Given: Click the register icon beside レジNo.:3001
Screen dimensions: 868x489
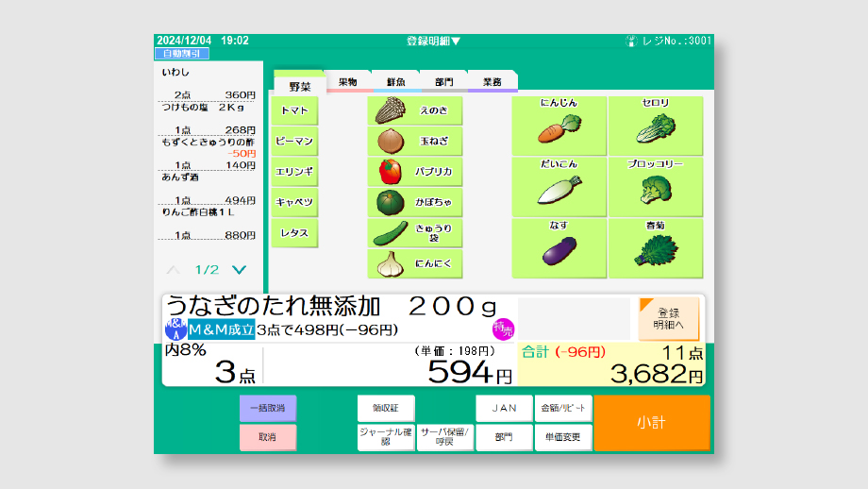Looking at the screenshot, I should [x=631, y=41].
